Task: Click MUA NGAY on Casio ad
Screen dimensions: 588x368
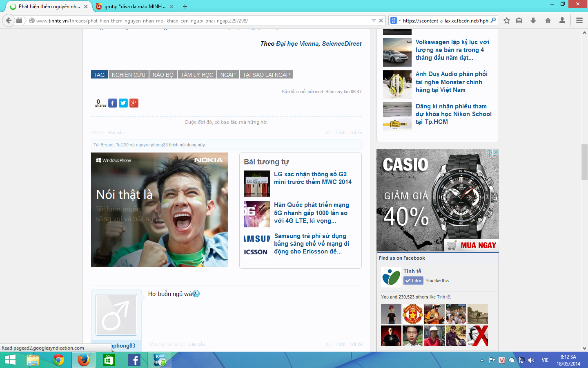Action: pyautogui.click(x=471, y=245)
